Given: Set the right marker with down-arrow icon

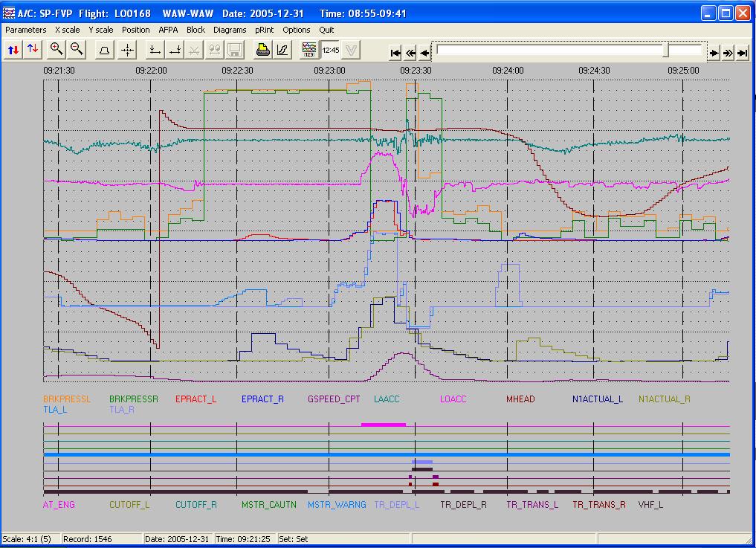Looking at the screenshot, I should tap(175, 50).
